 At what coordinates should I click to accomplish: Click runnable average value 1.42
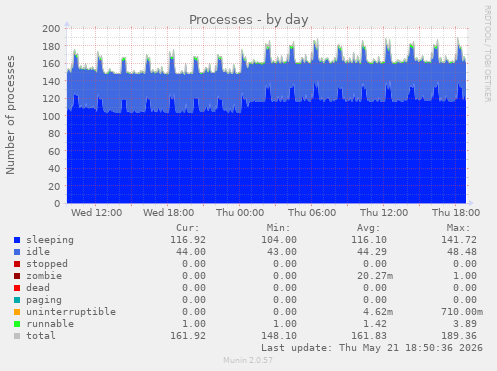pos(375,324)
